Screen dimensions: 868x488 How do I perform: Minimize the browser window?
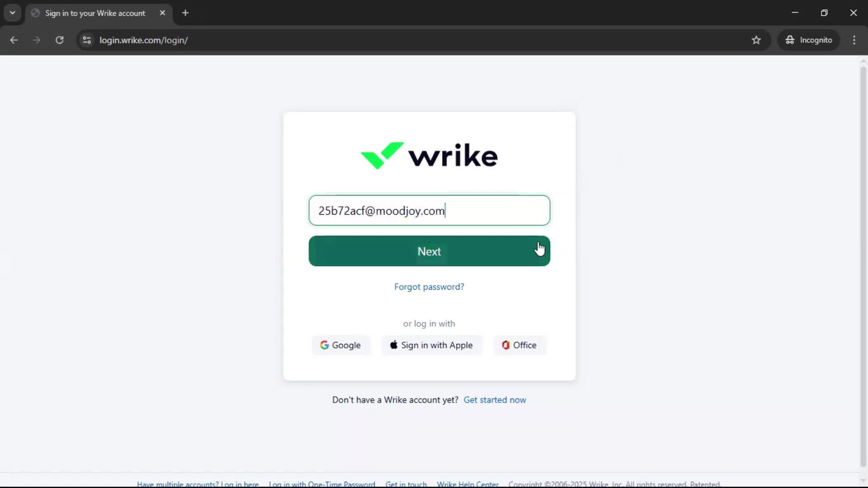coord(795,13)
